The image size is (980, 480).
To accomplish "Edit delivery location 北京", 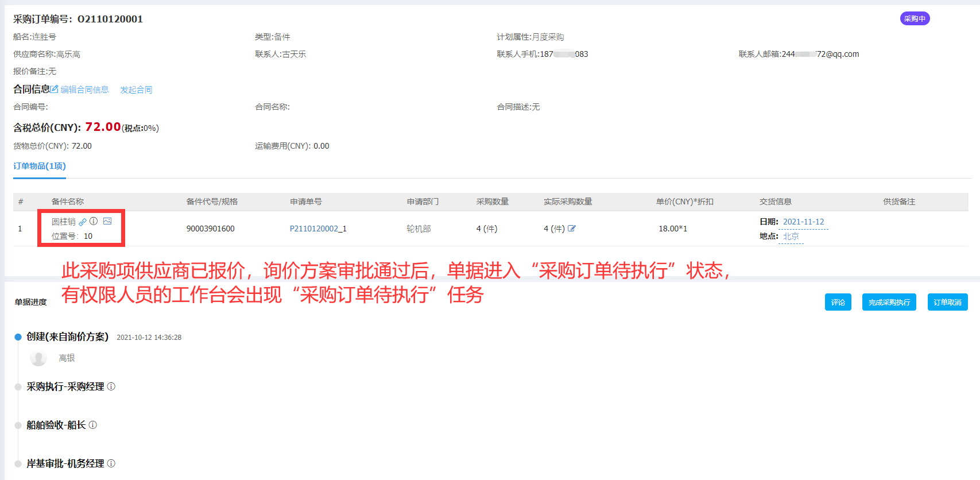I will pyautogui.click(x=791, y=236).
